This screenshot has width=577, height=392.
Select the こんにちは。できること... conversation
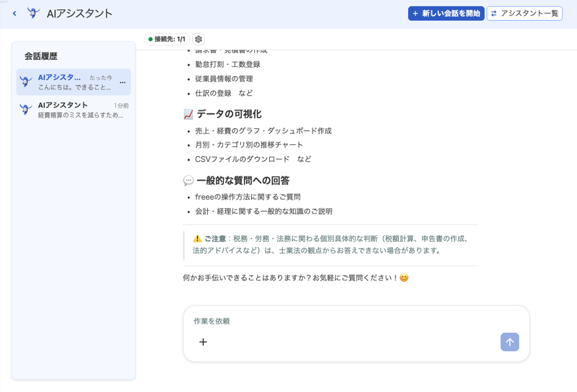coord(74,82)
